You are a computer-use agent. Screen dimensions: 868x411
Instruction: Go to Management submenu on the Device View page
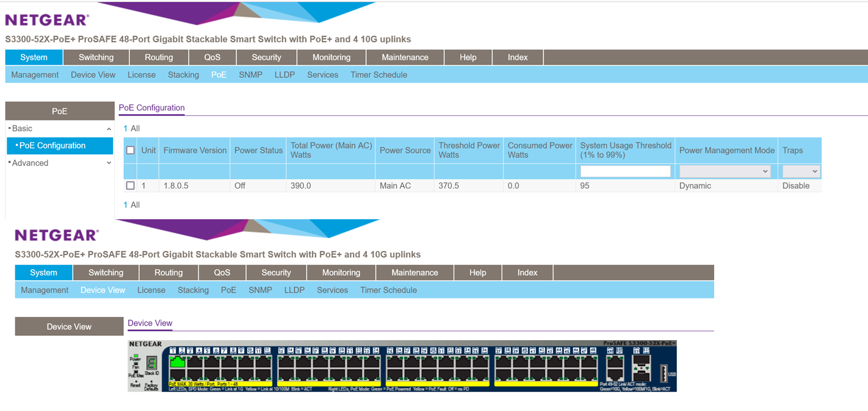tap(45, 290)
